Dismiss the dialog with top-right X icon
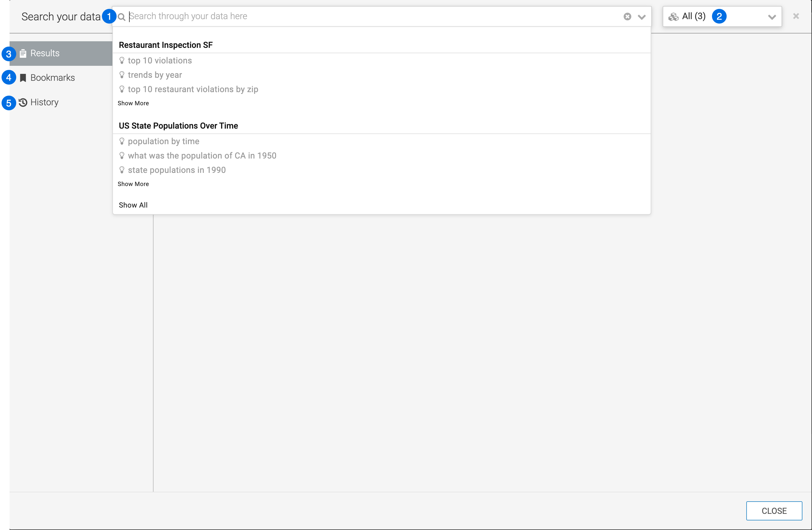812x530 pixels. [x=796, y=16]
